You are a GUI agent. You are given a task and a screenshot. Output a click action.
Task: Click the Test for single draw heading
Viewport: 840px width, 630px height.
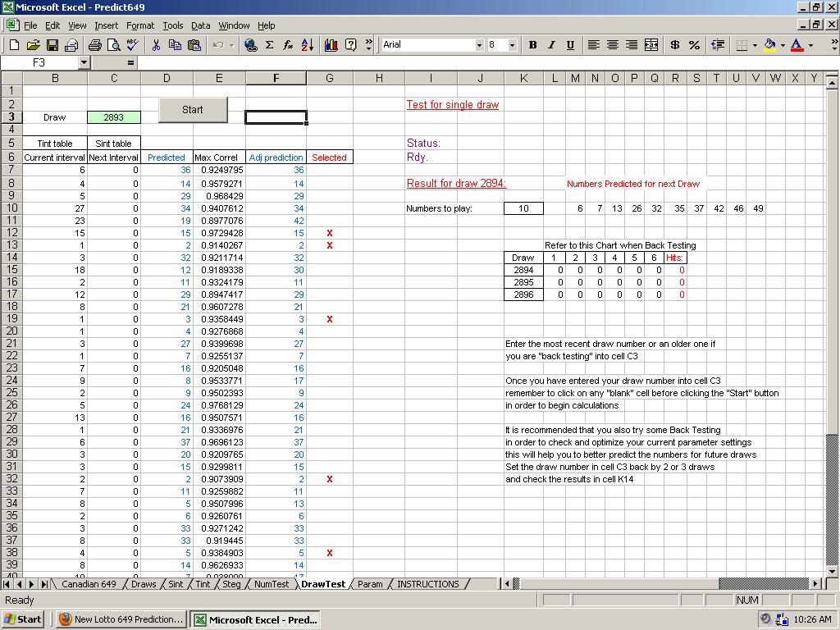click(x=453, y=104)
